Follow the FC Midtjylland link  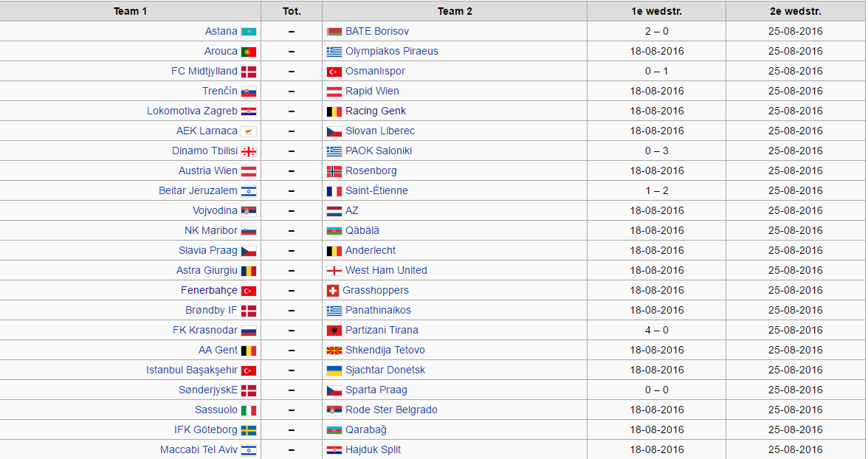tap(204, 72)
